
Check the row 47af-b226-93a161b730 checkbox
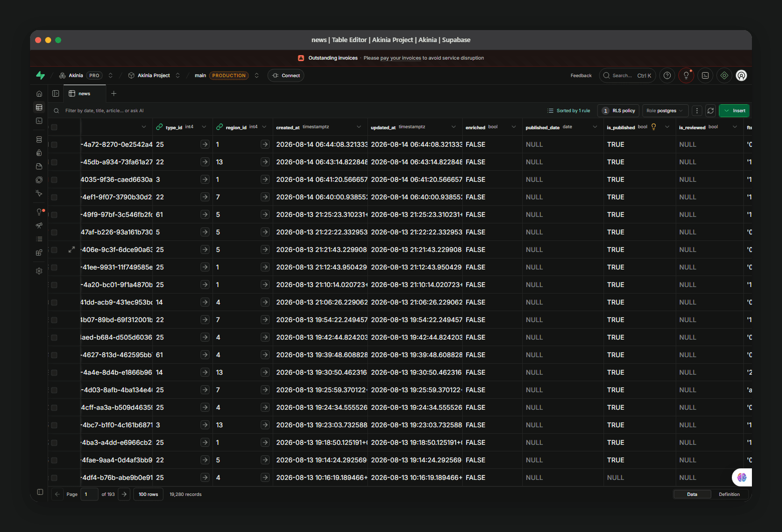coord(54,232)
